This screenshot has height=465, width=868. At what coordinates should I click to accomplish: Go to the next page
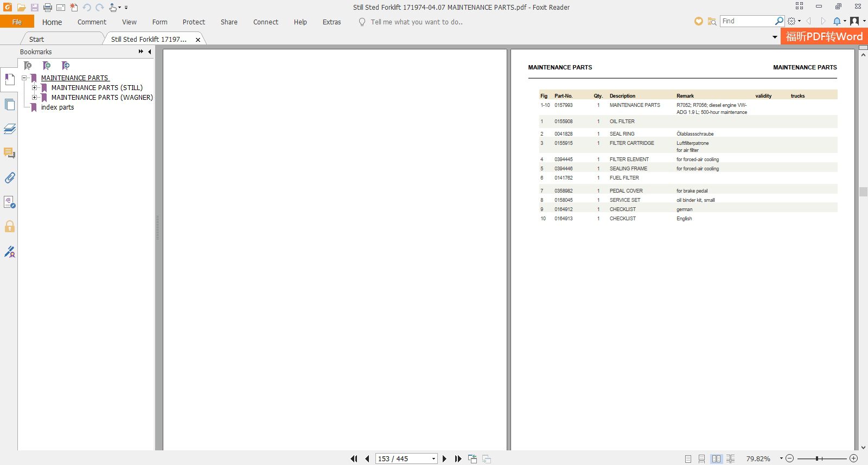click(x=444, y=458)
